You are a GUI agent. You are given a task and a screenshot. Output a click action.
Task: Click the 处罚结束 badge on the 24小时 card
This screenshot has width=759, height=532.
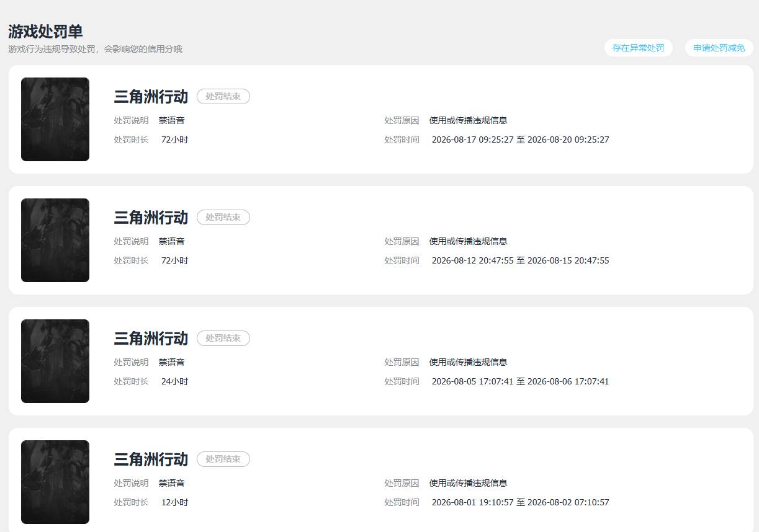[223, 339]
